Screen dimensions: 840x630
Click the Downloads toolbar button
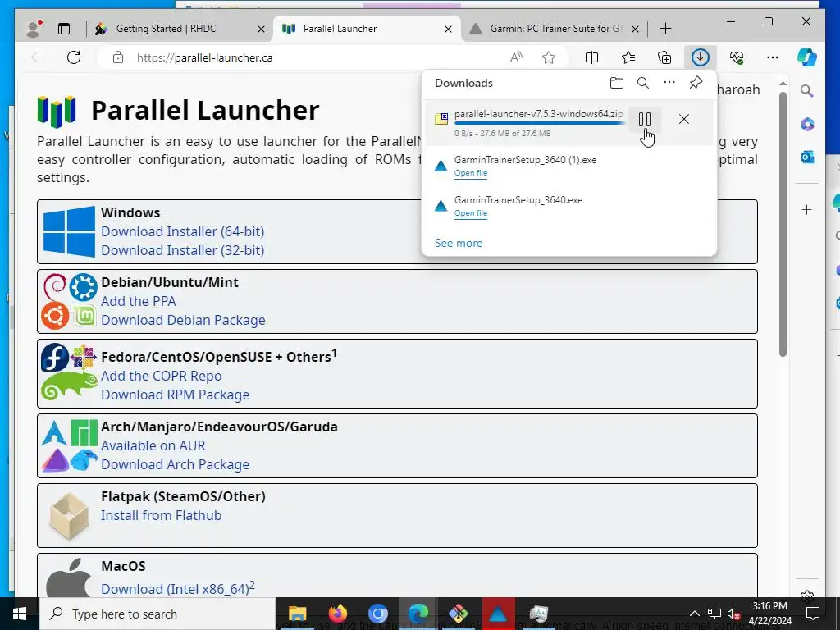tap(700, 57)
